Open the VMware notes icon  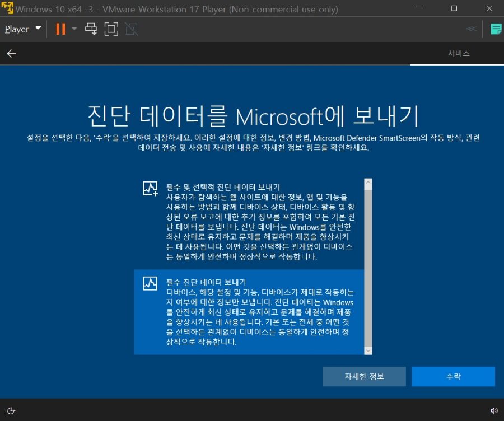[496, 29]
